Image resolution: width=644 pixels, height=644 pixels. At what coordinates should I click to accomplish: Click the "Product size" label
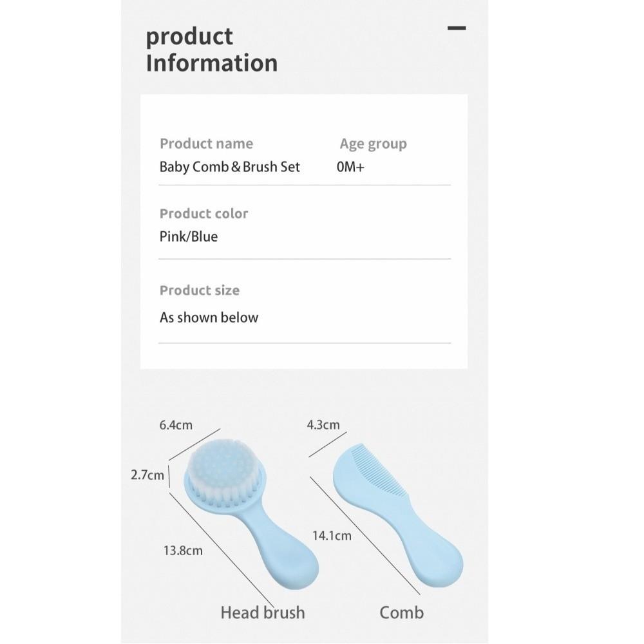[199, 290]
